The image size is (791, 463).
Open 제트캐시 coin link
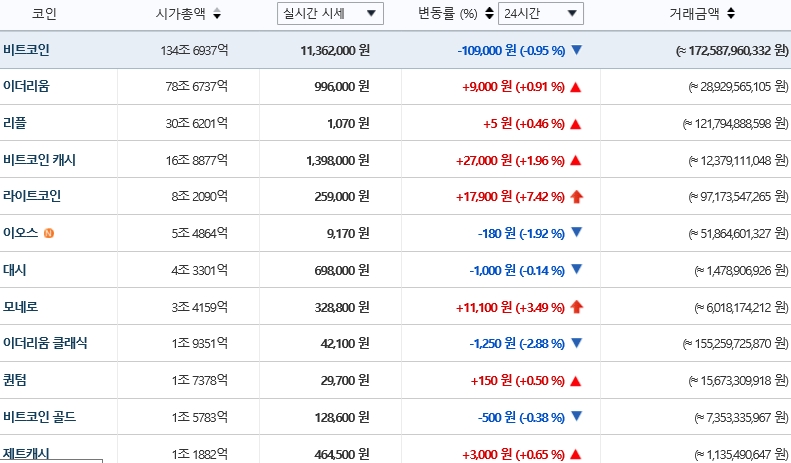point(26,453)
